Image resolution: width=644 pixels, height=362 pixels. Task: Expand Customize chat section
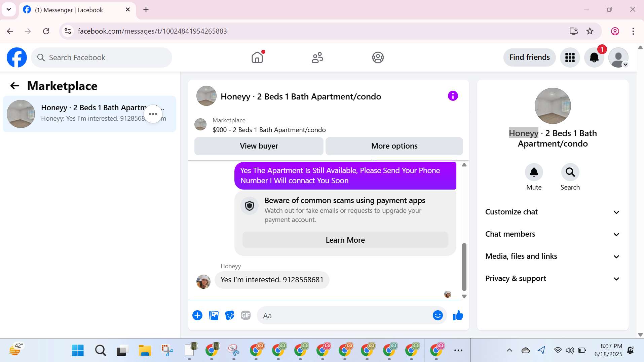(553, 212)
